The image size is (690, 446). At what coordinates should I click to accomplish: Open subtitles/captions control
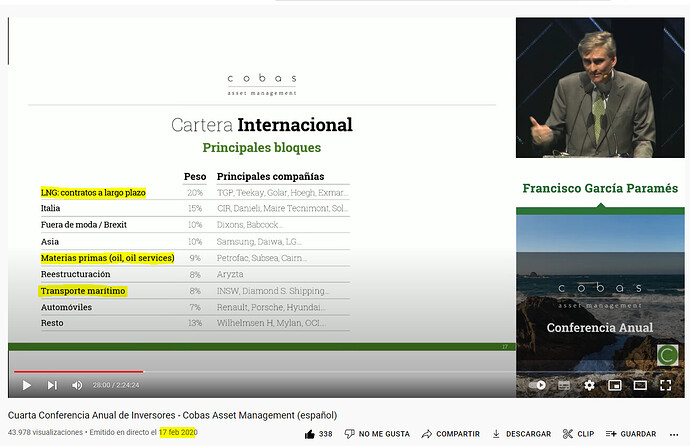click(564, 386)
